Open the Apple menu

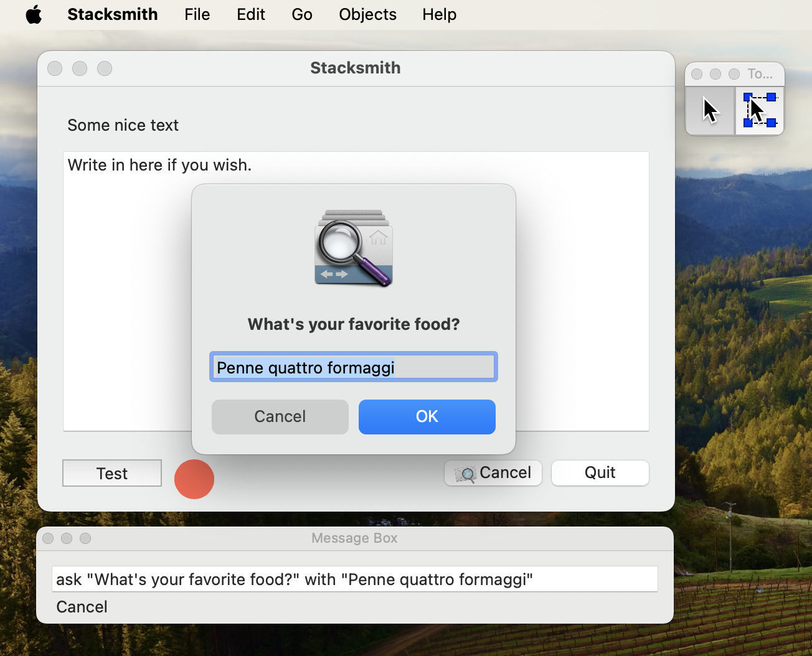coord(34,14)
